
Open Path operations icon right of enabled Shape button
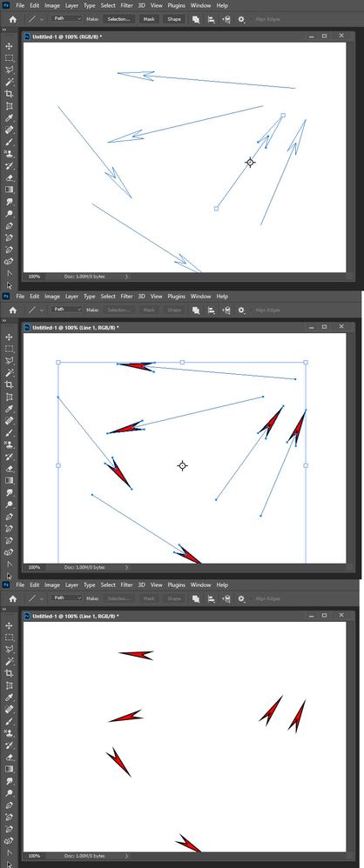pos(196,19)
